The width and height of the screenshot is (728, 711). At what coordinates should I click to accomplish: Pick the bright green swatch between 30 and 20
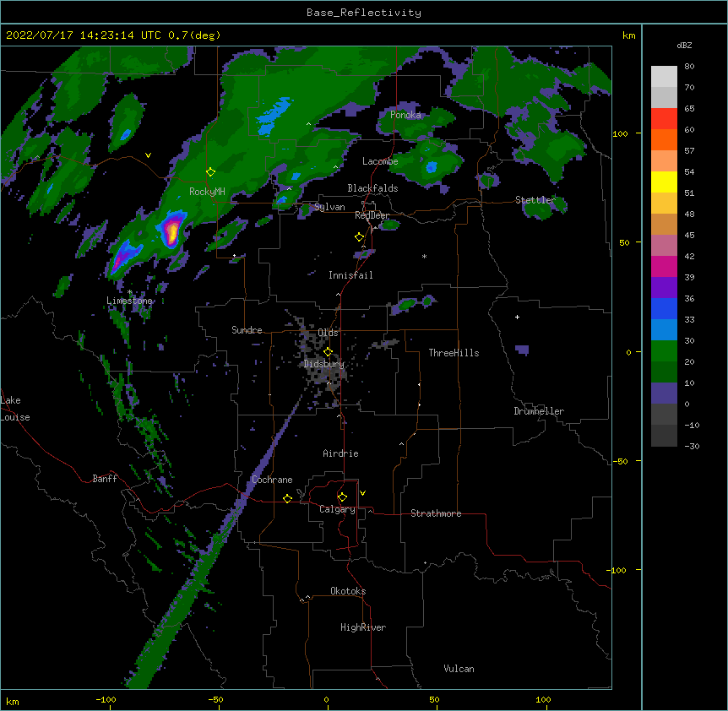(664, 351)
